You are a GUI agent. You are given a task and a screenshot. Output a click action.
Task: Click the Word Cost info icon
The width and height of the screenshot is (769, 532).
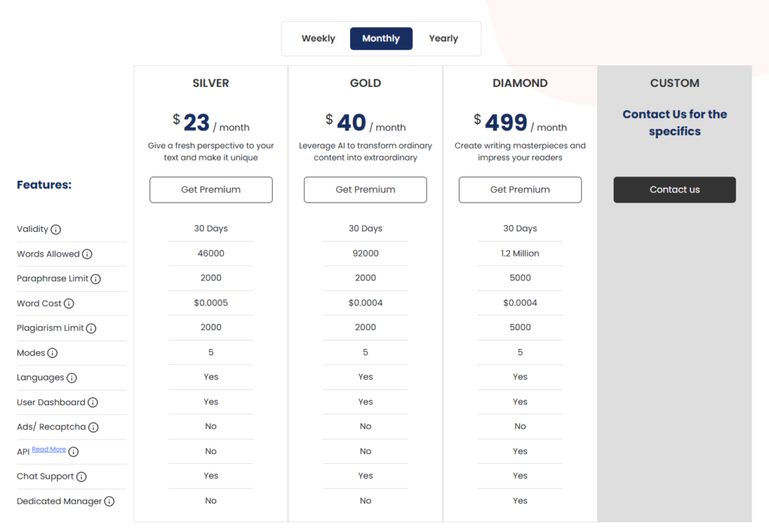[69, 304]
